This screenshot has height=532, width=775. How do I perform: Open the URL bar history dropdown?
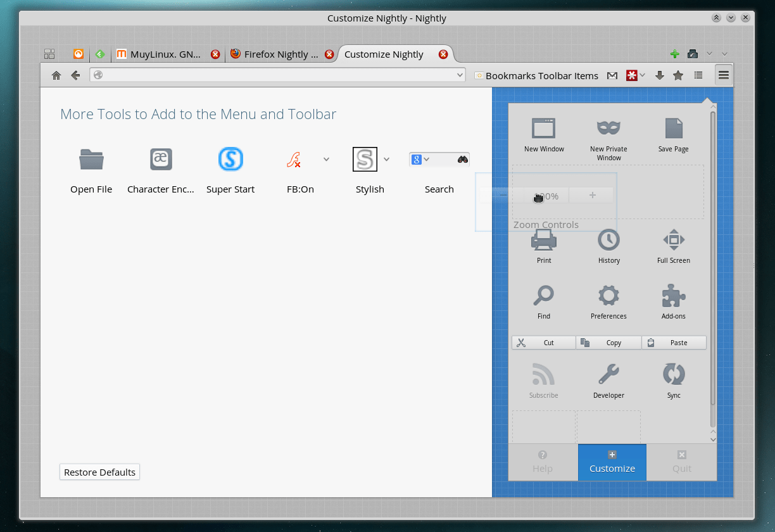click(x=460, y=75)
